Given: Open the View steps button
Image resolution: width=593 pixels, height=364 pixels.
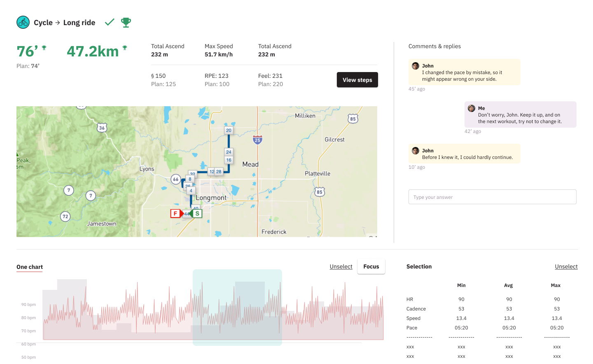Looking at the screenshot, I should [357, 80].
